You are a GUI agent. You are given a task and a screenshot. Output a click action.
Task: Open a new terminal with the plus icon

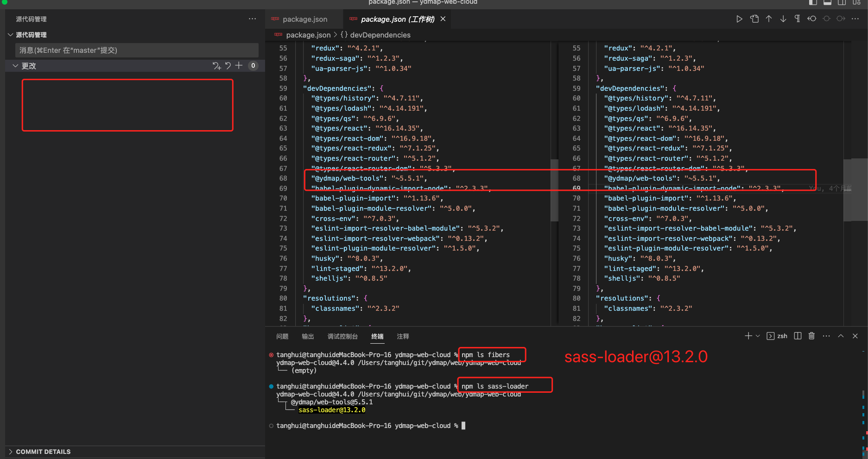point(748,336)
